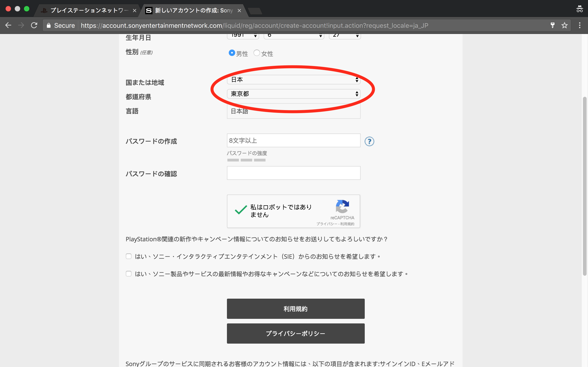This screenshot has width=588, height=367.
Task: Click the incognito icon at top right
Action: tap(580, 9)
